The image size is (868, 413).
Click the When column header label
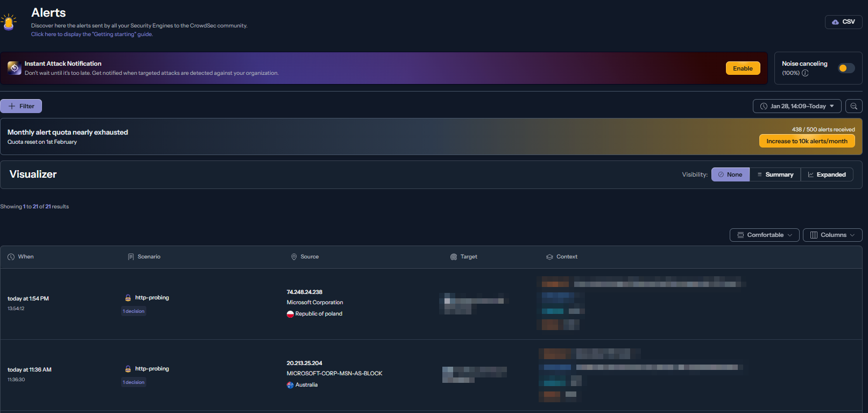[26, 257]
